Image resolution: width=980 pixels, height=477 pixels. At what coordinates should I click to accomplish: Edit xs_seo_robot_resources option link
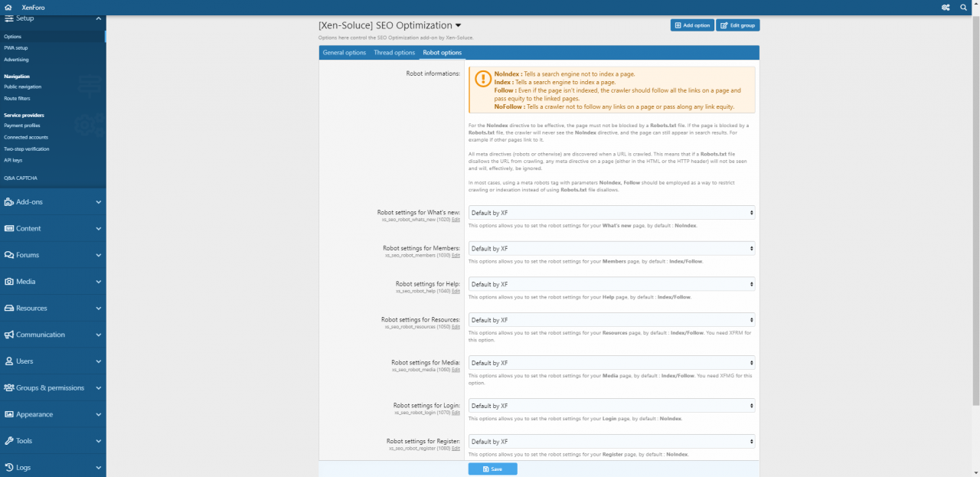[x=456, y=327]
